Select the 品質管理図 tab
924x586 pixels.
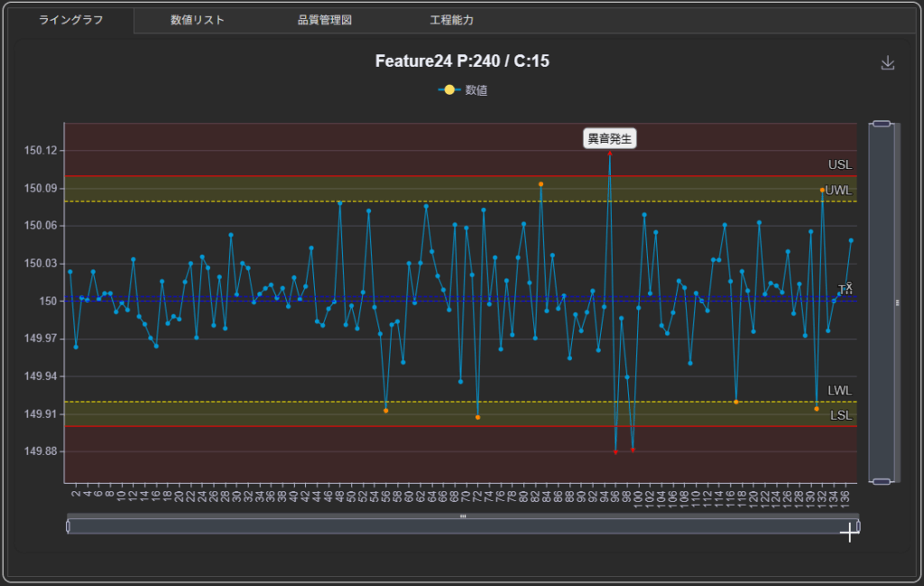point(324,20)
